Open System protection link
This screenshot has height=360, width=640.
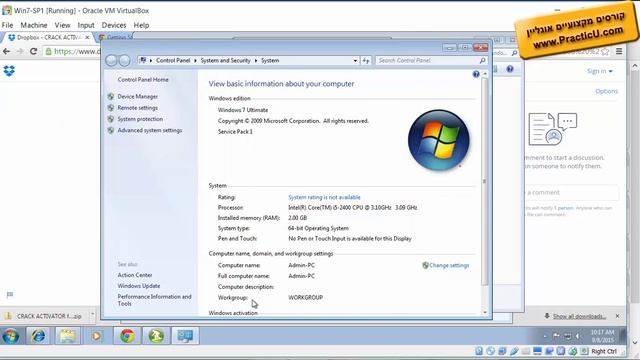pos(140,119)
